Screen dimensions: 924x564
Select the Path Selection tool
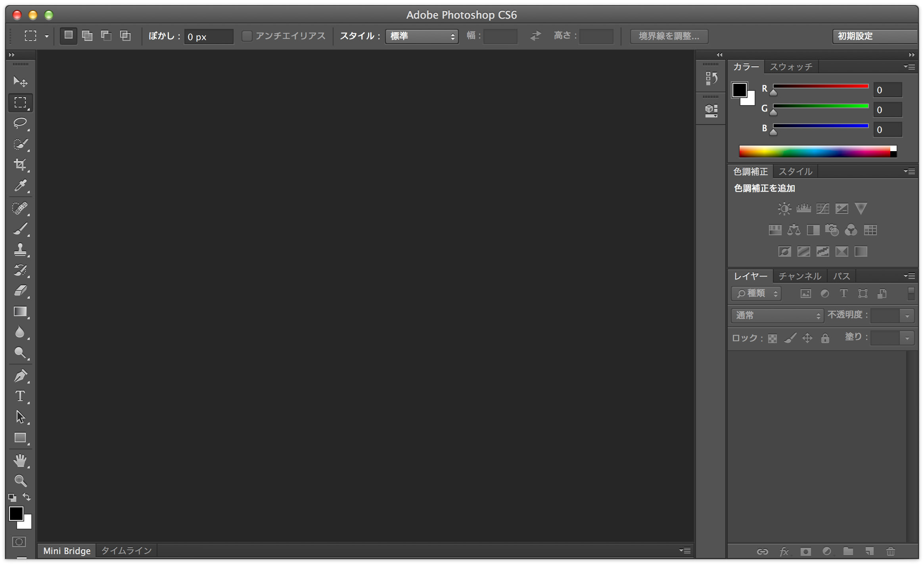pos(20,417)
